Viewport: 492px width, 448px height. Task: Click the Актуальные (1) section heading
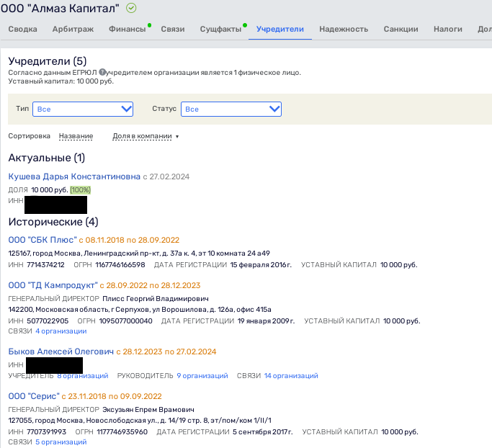[46, 158]
